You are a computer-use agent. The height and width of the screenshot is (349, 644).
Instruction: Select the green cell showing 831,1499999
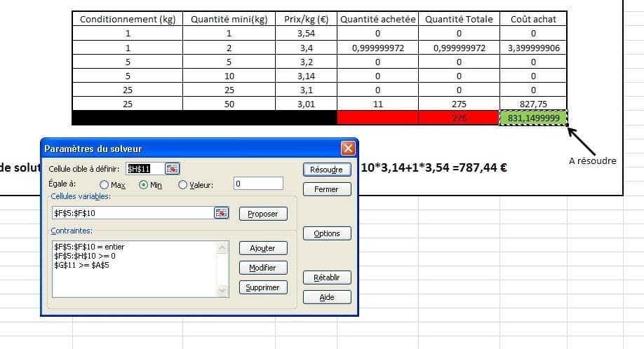coord(533,118)
